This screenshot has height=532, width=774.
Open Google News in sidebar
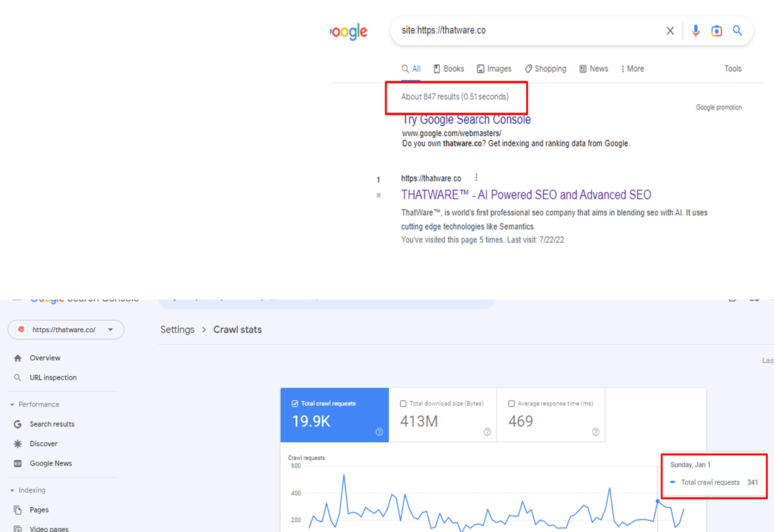click(51, 463)
